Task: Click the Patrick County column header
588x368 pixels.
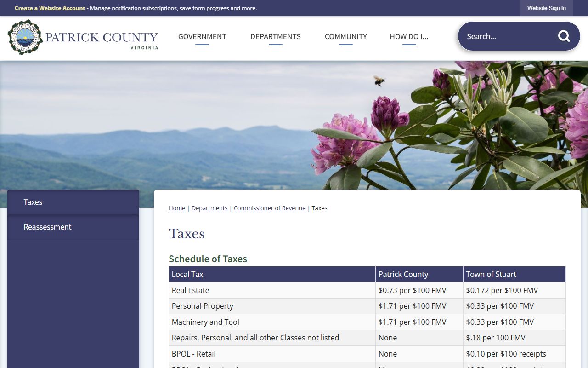Action: point(419,274)
